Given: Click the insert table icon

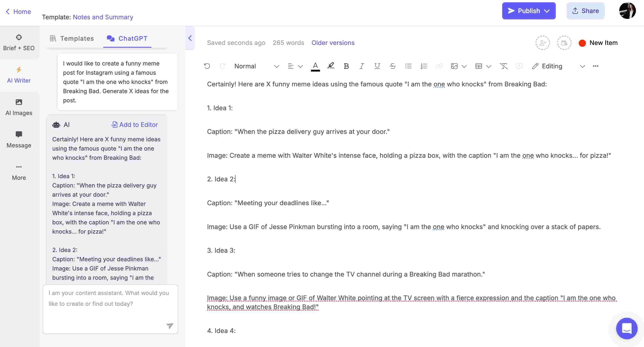Looking at the screenshot, I should (479, 66).
